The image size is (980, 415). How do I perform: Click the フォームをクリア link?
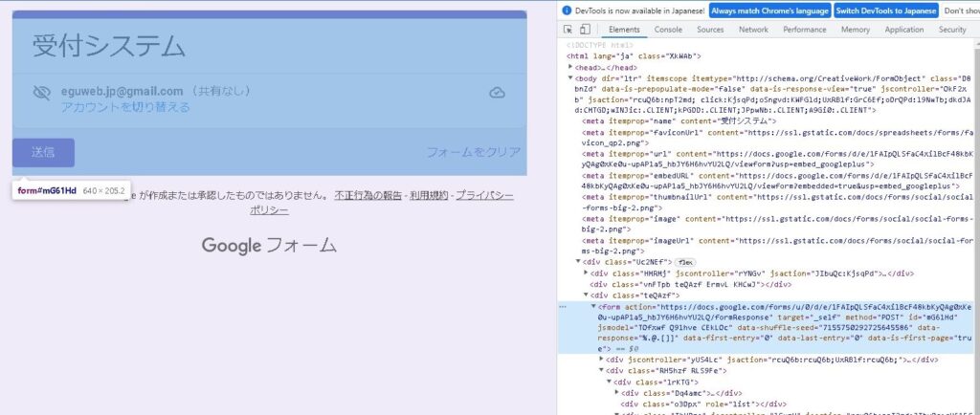pyautogui.click(x=473, y=152)
